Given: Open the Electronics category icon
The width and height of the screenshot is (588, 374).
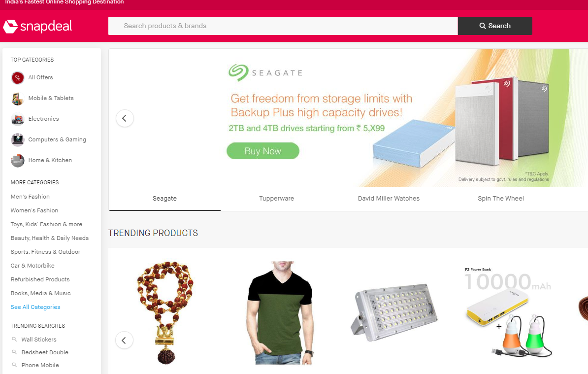Looking at the screenshot, I should point(18,119).
